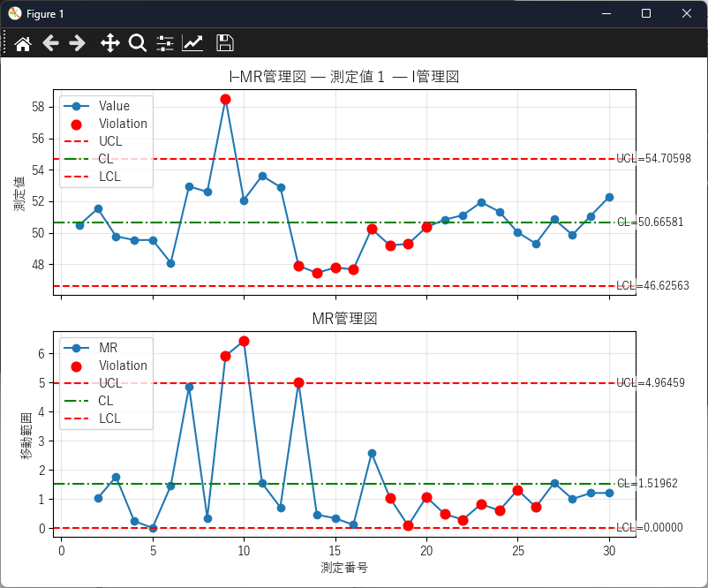Image resolution: width=708 pixels, height=588 pixels.
Task: Maximize the Figure 1 window
Action: click(646, 13)
